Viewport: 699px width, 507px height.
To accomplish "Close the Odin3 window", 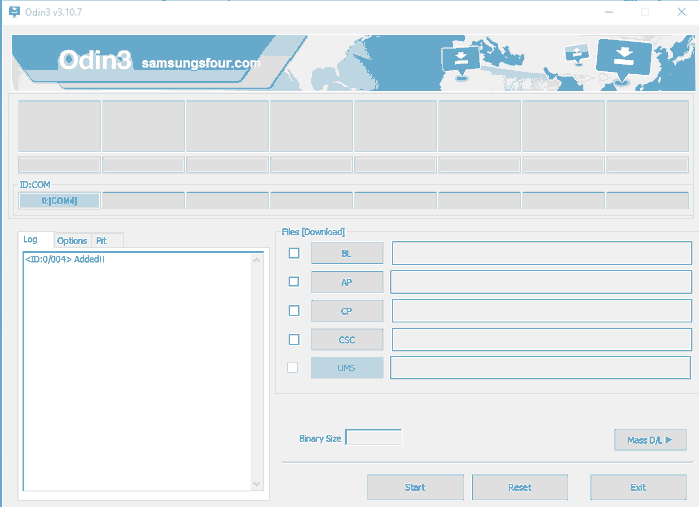I will [x=682, y=12].
